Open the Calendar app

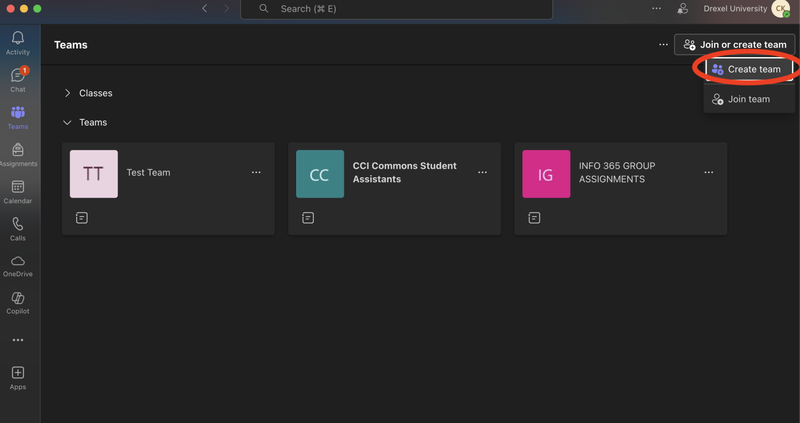pos(18,191)
